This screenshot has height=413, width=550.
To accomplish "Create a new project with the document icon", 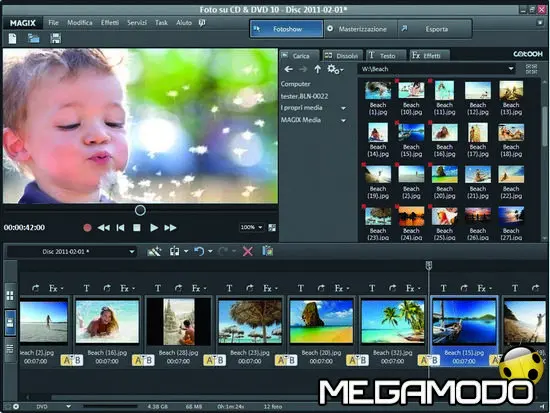I will tap(13, 38).
